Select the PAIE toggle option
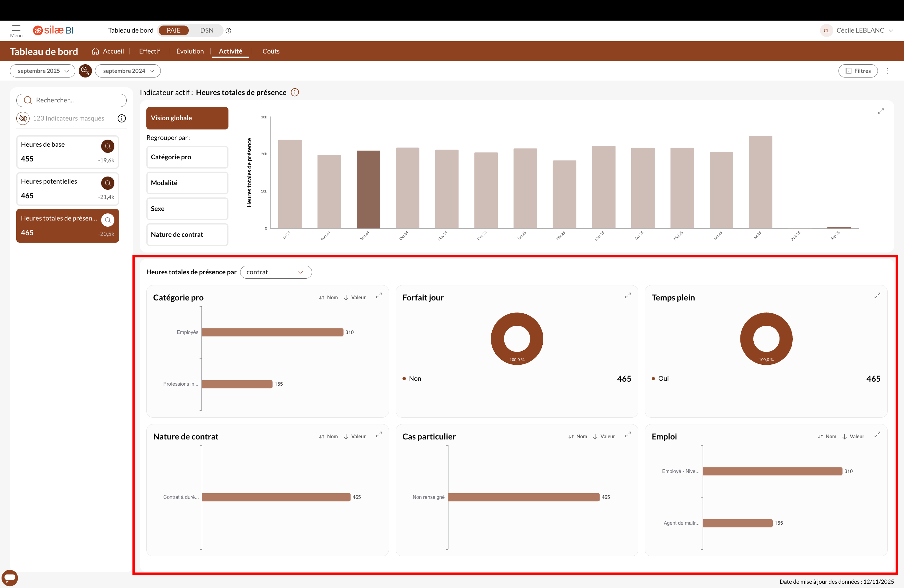 click(174, 30)
